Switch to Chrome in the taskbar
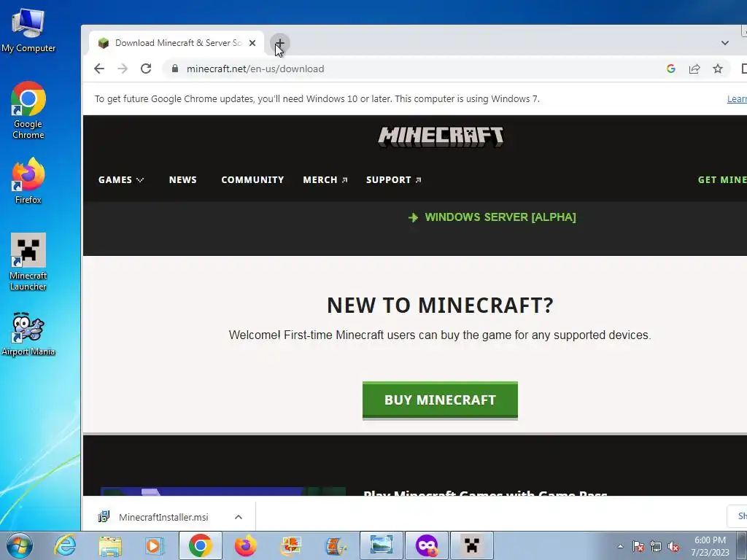Viewport: 747px width, 560px height. [x=200, y=545]
